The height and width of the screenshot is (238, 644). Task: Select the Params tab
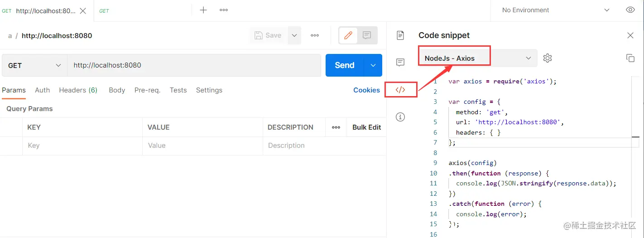[14, 90]
